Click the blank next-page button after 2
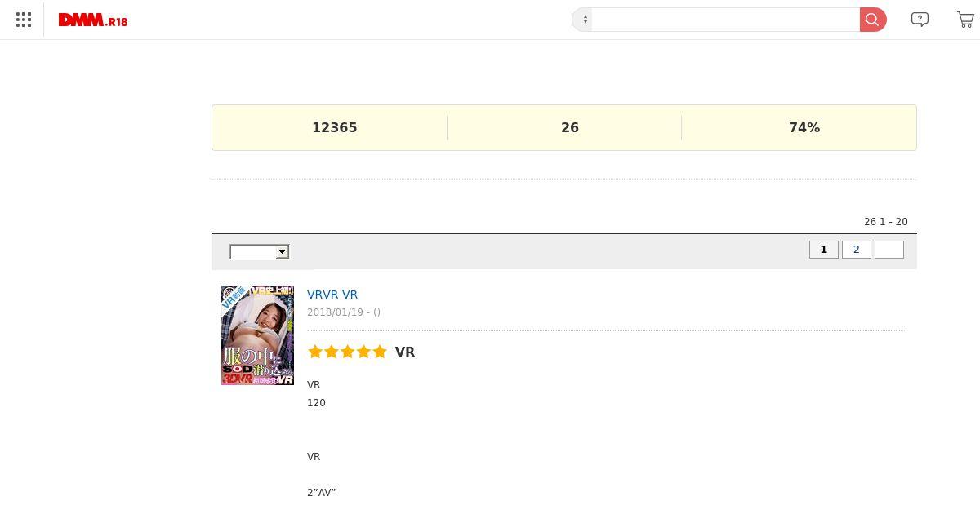 click(x=889, y=250)
